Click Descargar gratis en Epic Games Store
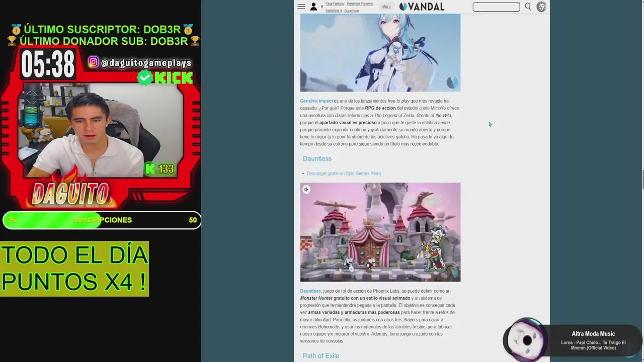Image resolution: width=644 pixels, height=362 pixels. 344,173
